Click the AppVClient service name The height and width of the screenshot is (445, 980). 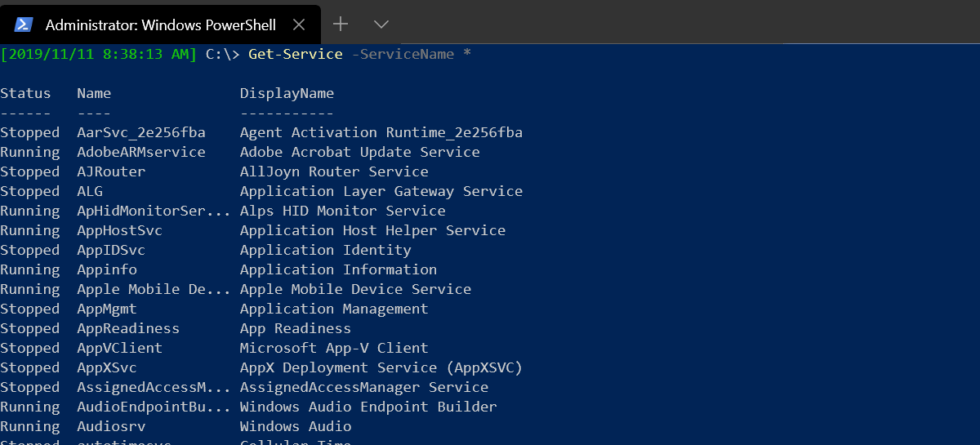click(119, 348)
